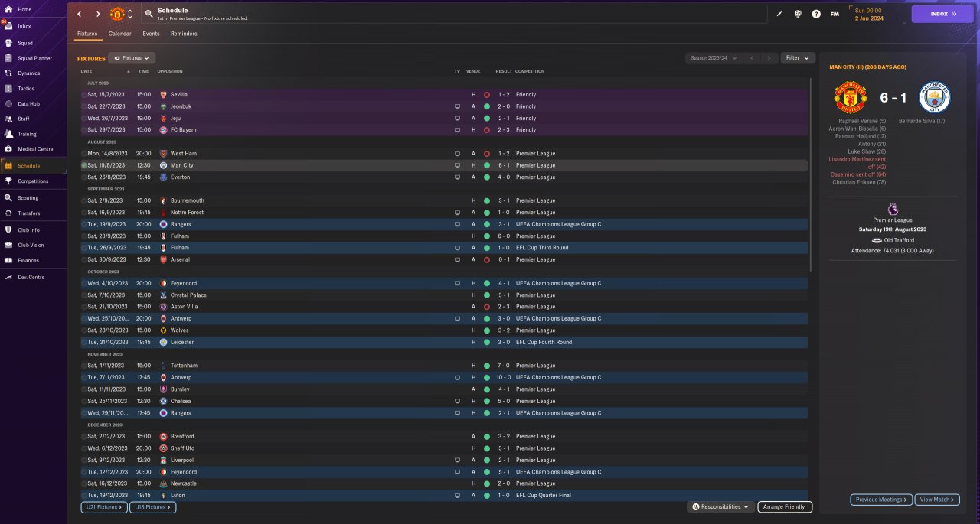980x524 pixels.
Task: Switch to the Calendar tab
Action: tap(119, 34)
